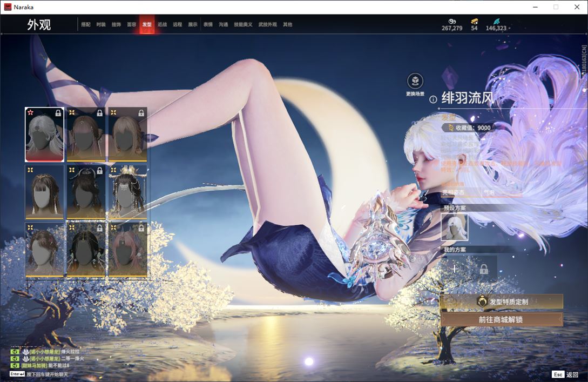Click the 预设方案 section label
Screen dimensions: 588x382
pos(455,208)
